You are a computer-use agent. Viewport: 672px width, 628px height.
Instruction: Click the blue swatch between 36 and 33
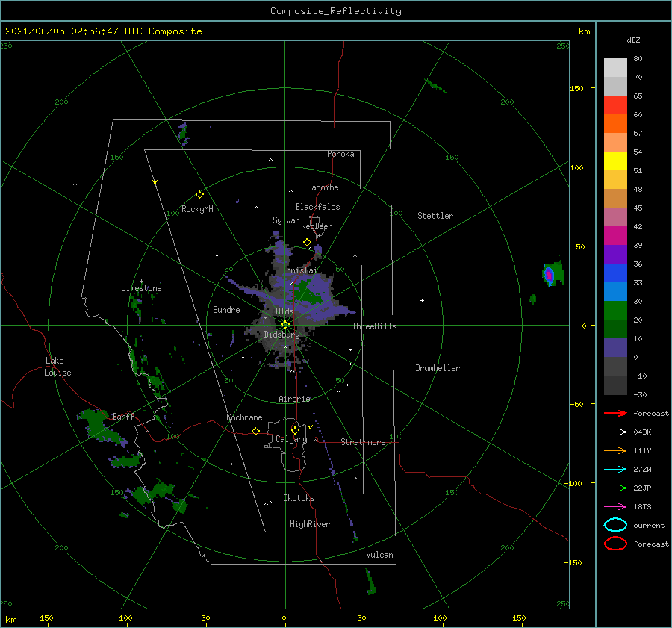tap(615, 273)
